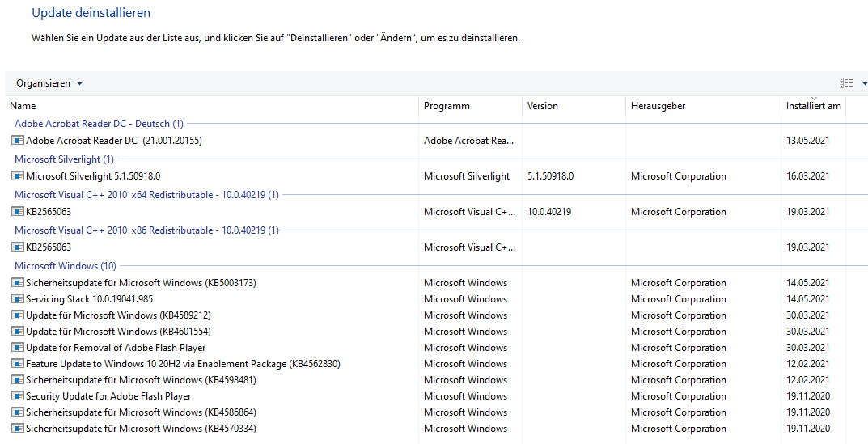Click icon of Adobe Acrobat Reader DC update
This screenshot has width=868, height=444.
[x=18, y=141]
